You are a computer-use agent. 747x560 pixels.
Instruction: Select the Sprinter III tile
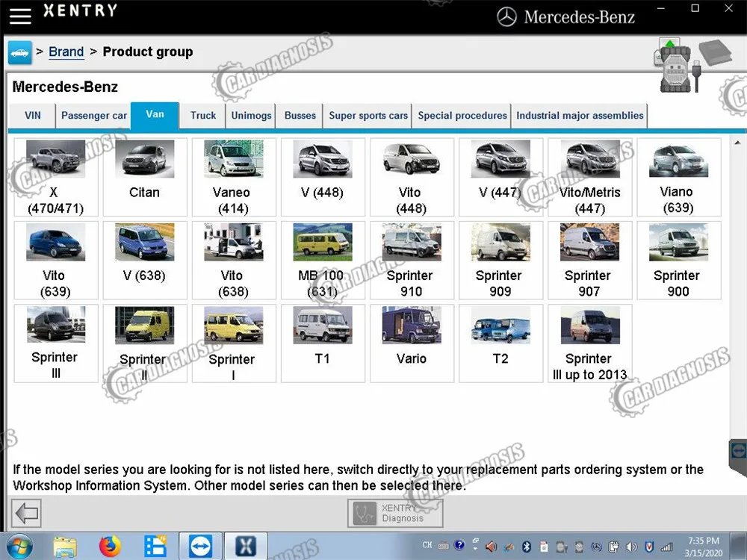56,343
